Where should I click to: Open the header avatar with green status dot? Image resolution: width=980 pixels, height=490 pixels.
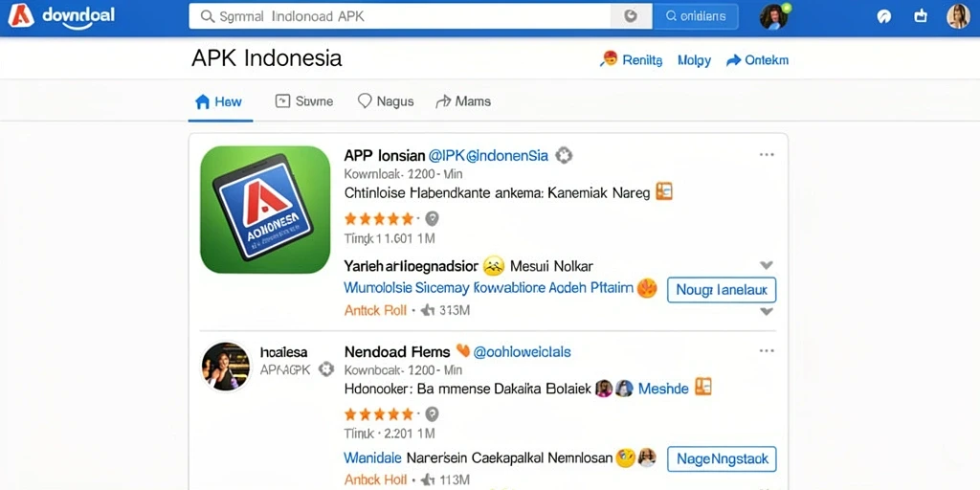point(773,16)
